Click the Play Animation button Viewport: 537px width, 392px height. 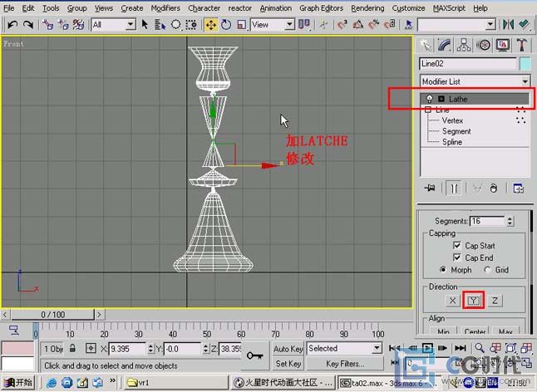(427, 348)
